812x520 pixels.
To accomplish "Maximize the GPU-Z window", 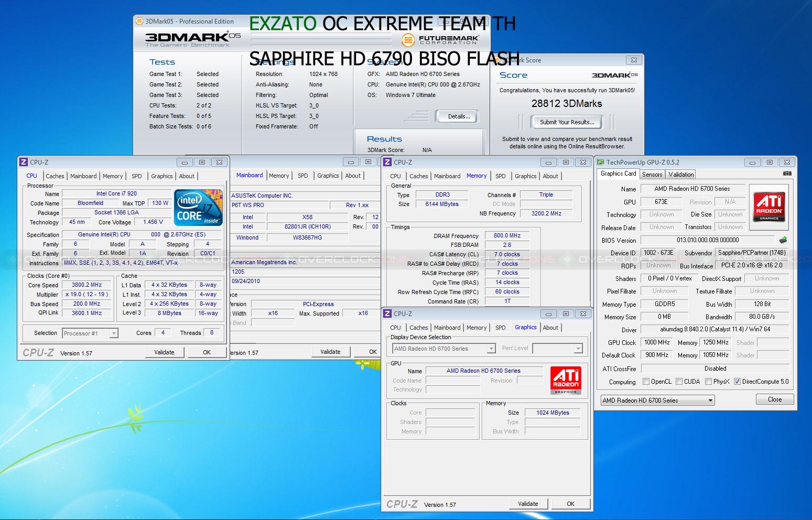I will click(x=769, y=162).
